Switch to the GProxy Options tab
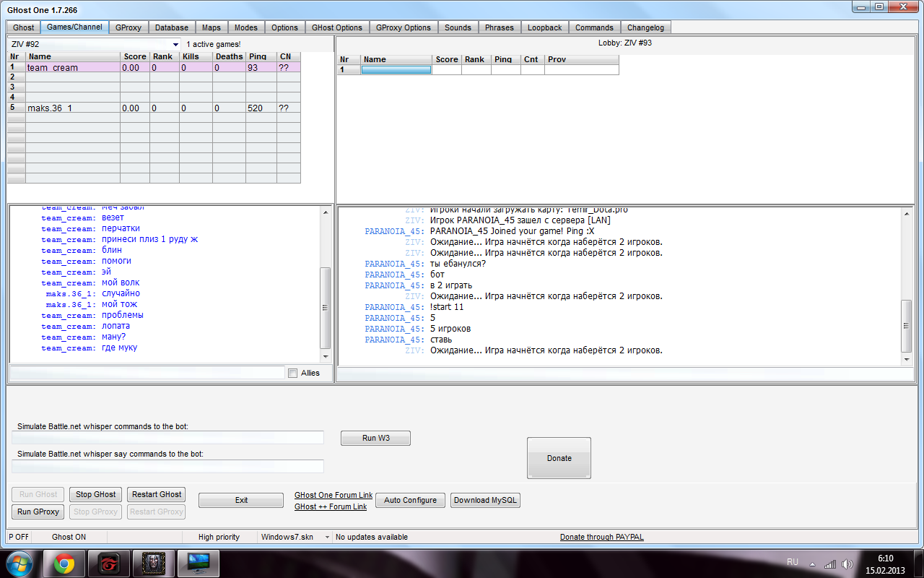The image size is (924, 578). (404, 27)
